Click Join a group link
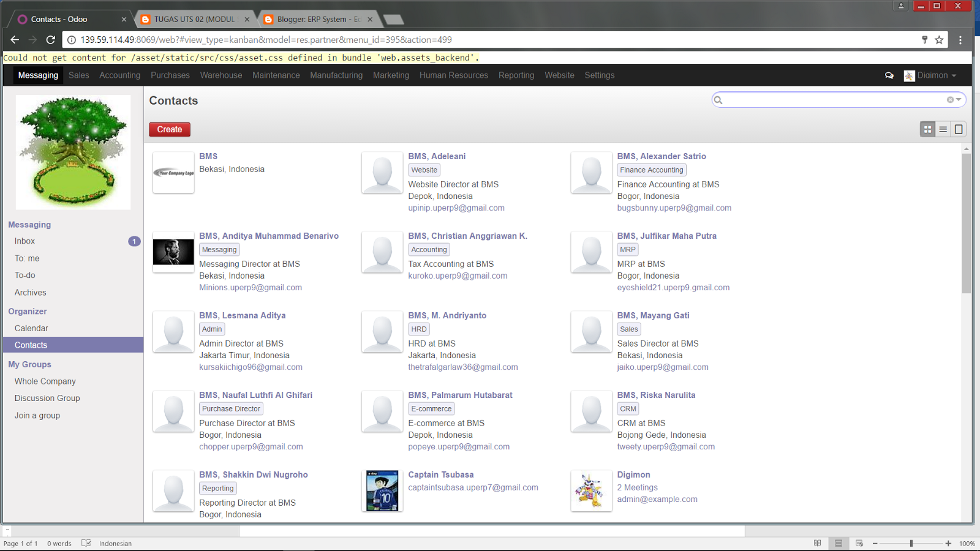 (37, 416)
